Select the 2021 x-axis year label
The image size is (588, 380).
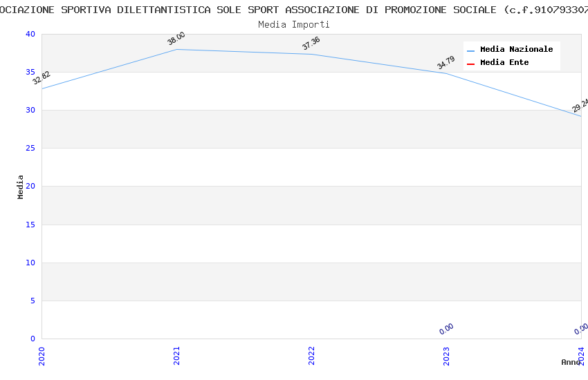176,355
